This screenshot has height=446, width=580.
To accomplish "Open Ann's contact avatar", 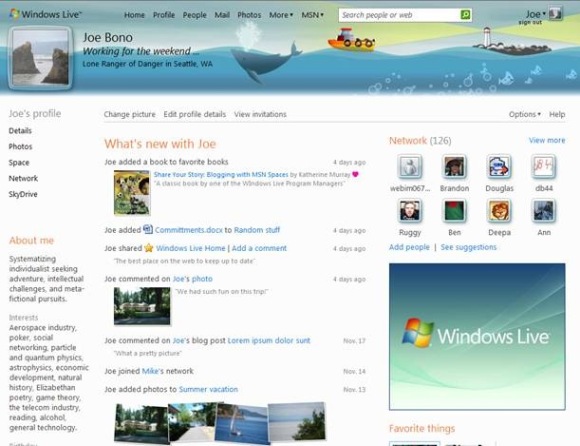I will 544,211.
